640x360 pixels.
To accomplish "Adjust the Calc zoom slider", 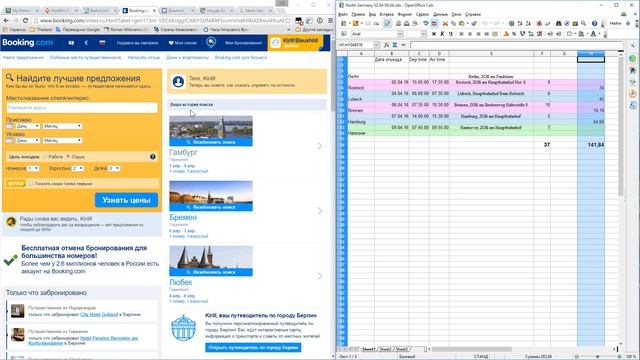I will (597, 357).
